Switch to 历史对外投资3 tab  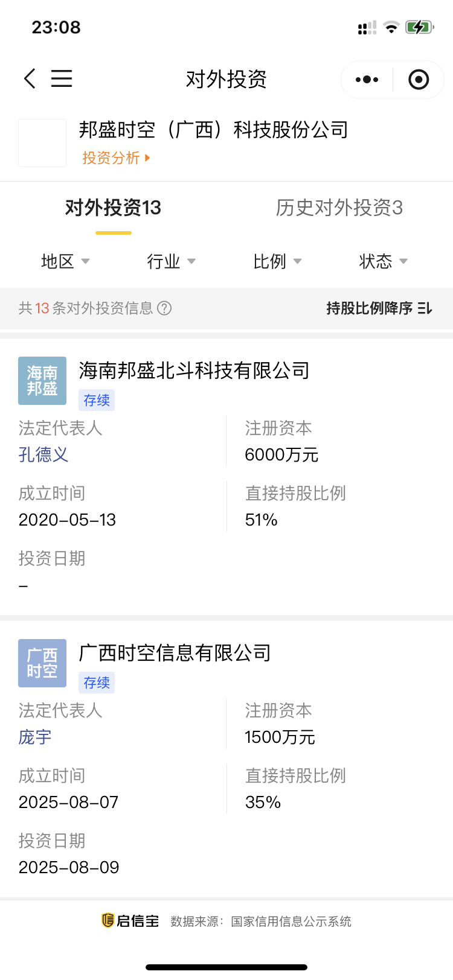[x=339, y=208]
